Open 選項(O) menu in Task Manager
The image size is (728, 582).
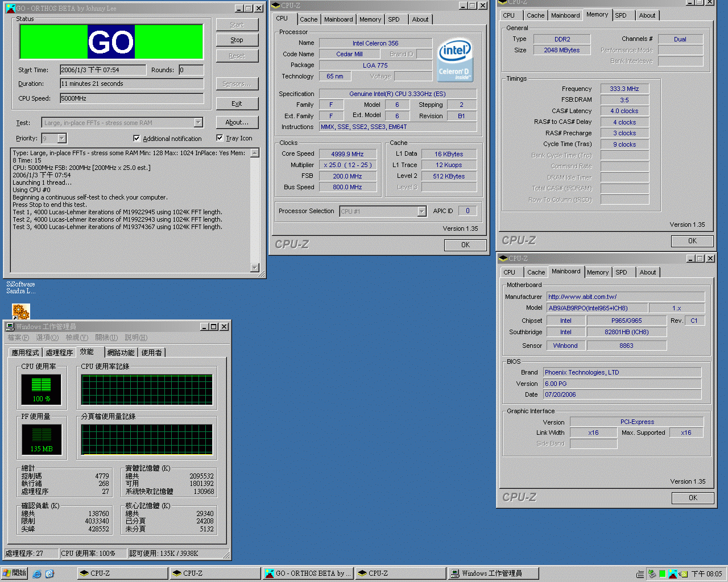click(x=47, y=338)
